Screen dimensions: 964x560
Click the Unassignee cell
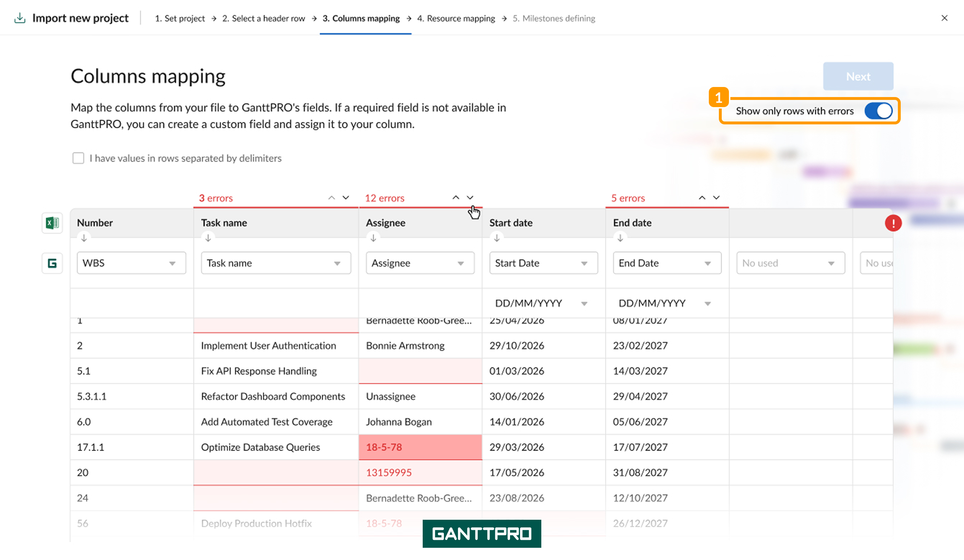[420, 396]
